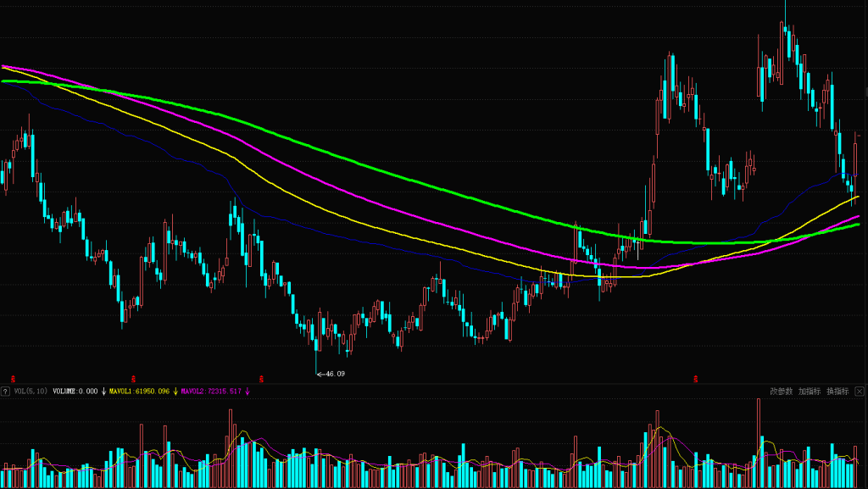The width and height of the screenshot is (868, 489).
Task: Click the white down arrow after VOLUME
Action: tap(103, 392)
